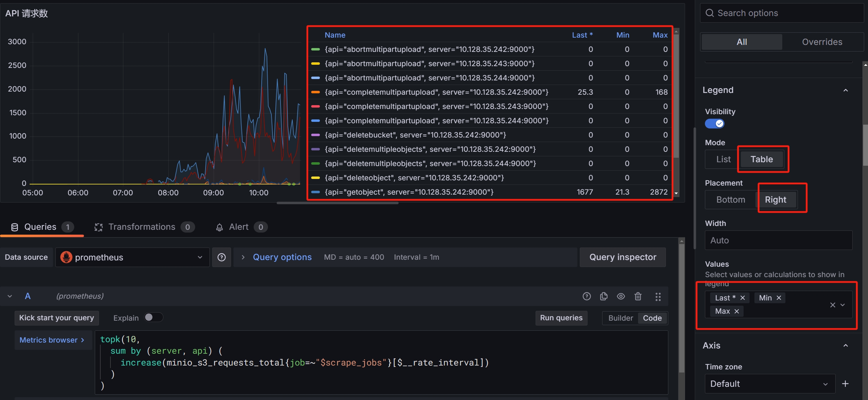Viewport: 868px width, 400px height.
Task: Toggle query A visibility with the eye icon
Action: [x=621, y=296]
